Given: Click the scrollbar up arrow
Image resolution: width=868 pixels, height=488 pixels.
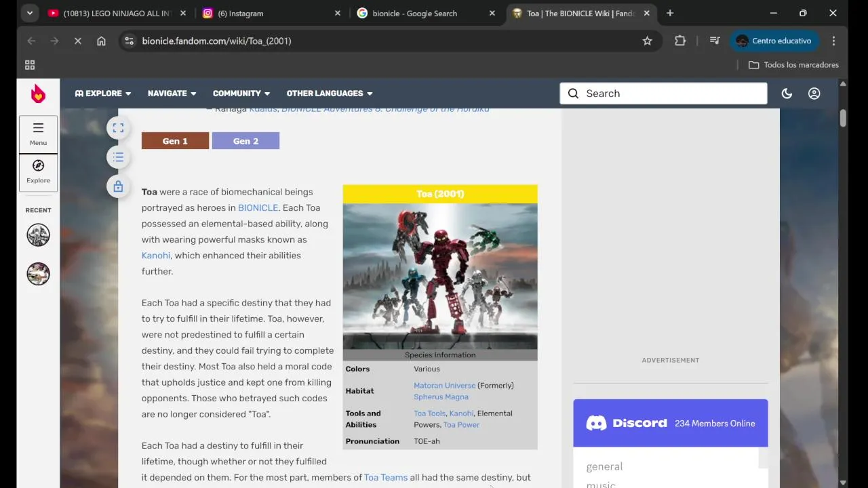Looking at the screenshot, I should coord(843,84).
